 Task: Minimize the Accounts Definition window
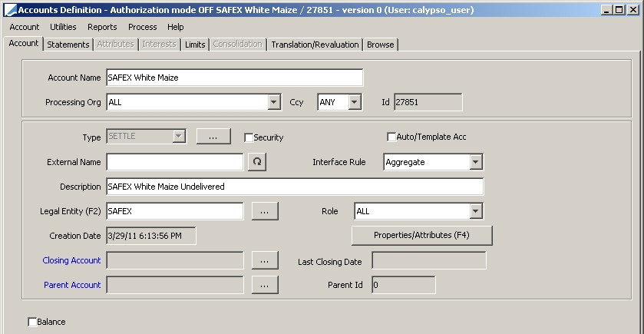[x=606, y=10]
